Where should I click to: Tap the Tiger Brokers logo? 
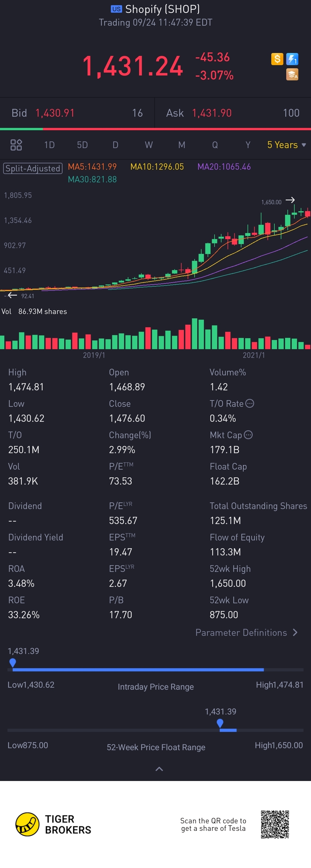[53, 824]
